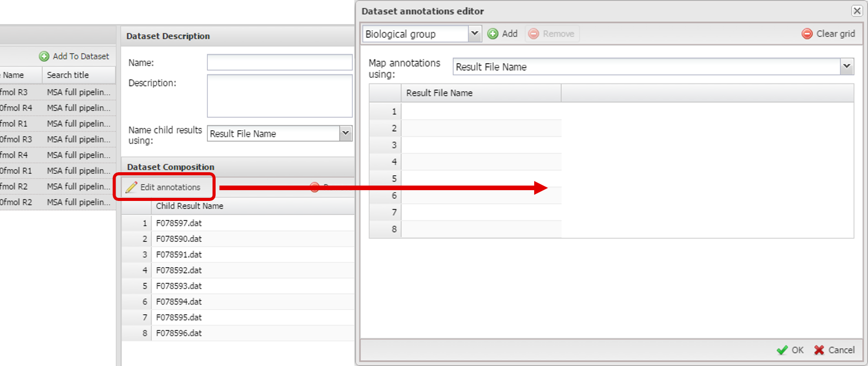Select row 7 cell in annotations grid

pyautogui.click(x=481, y=212)
